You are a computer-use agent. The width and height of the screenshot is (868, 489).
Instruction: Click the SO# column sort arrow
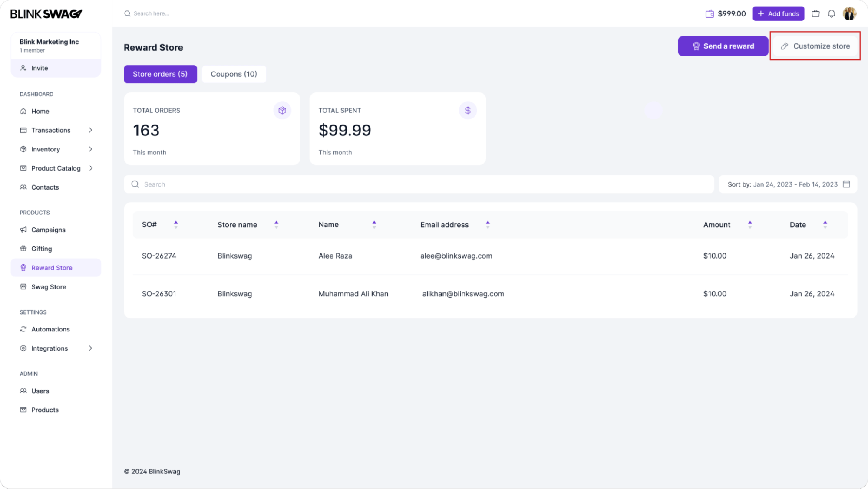pos(176,224)
